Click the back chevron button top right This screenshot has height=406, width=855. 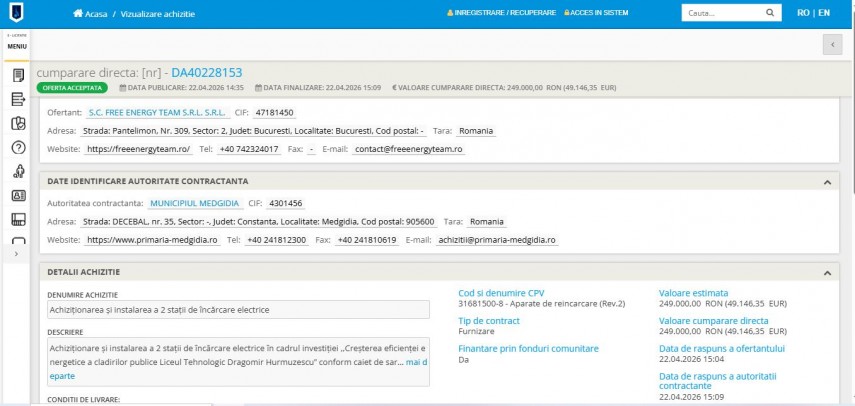[x=831, y=44]
